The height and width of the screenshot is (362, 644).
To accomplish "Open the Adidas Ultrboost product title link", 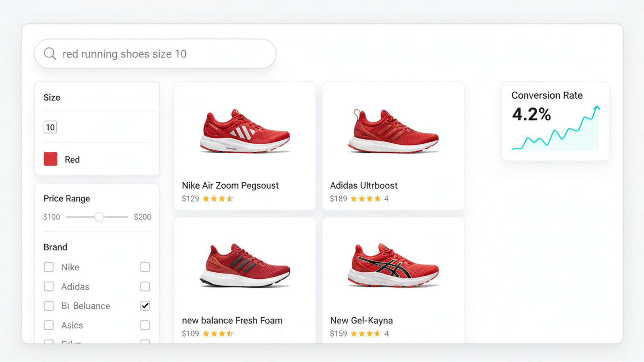I will click(364, 185).
